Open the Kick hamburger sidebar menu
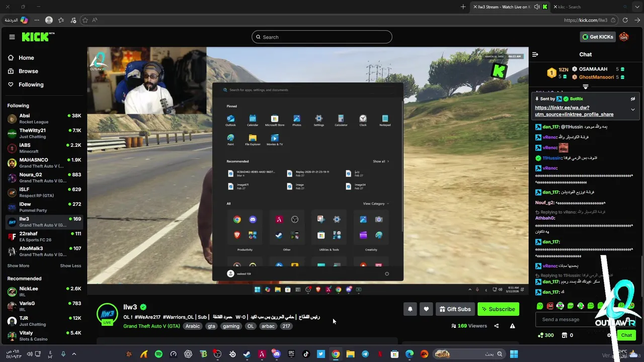The height and width of the screenshot is (362, 644). 12,37
